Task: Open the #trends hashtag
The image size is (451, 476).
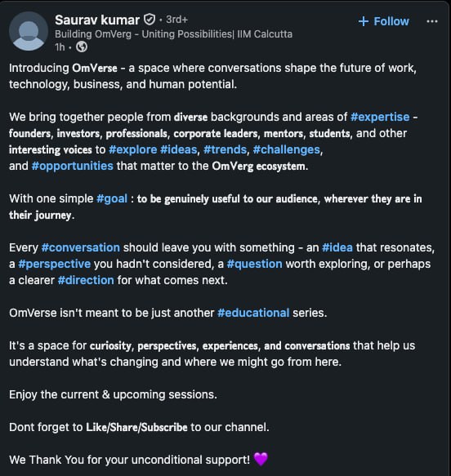Action: [x=225, y=149]
